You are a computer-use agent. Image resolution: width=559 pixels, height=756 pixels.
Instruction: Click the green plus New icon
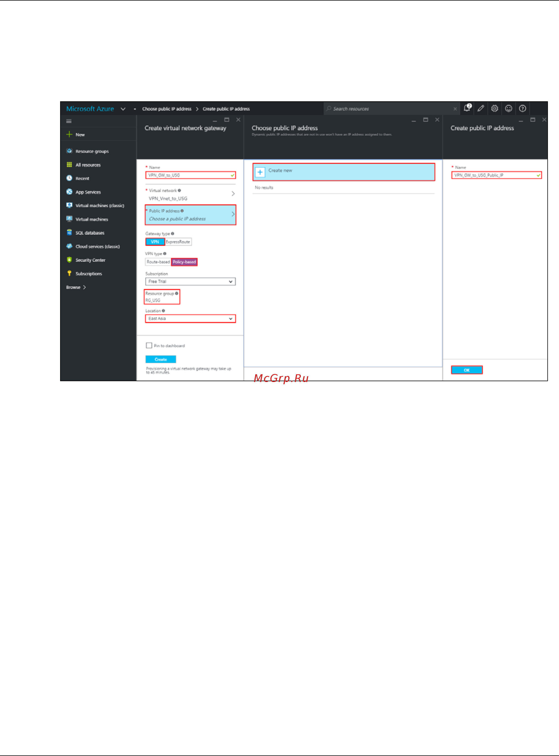[69, 134]
